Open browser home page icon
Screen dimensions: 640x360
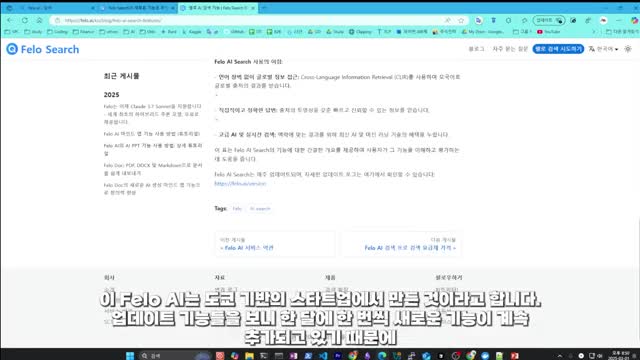click(x=40, y=20)
